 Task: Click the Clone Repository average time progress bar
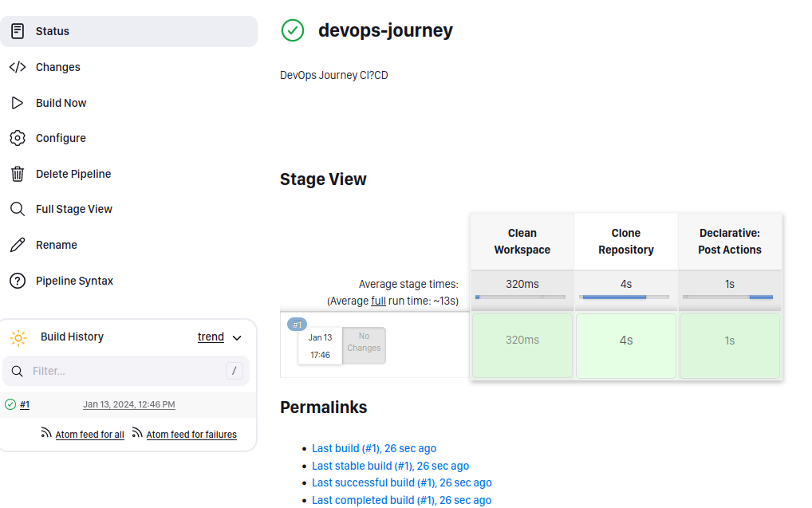coord(624,297)
